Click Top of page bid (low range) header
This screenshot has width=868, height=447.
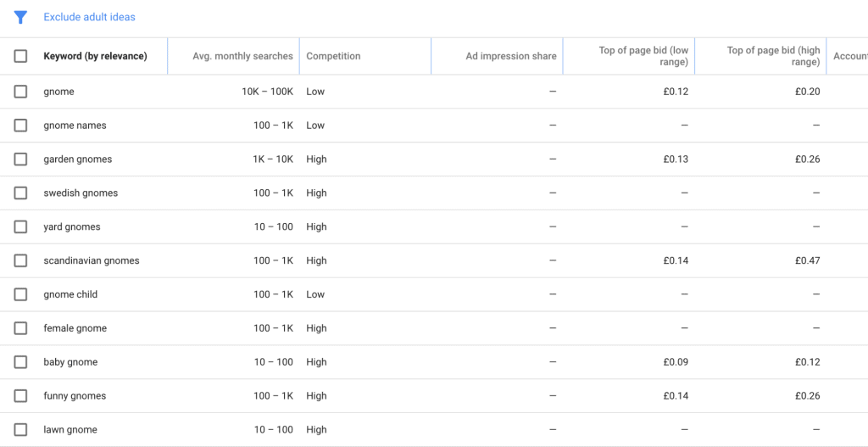(x=643, y=56)
